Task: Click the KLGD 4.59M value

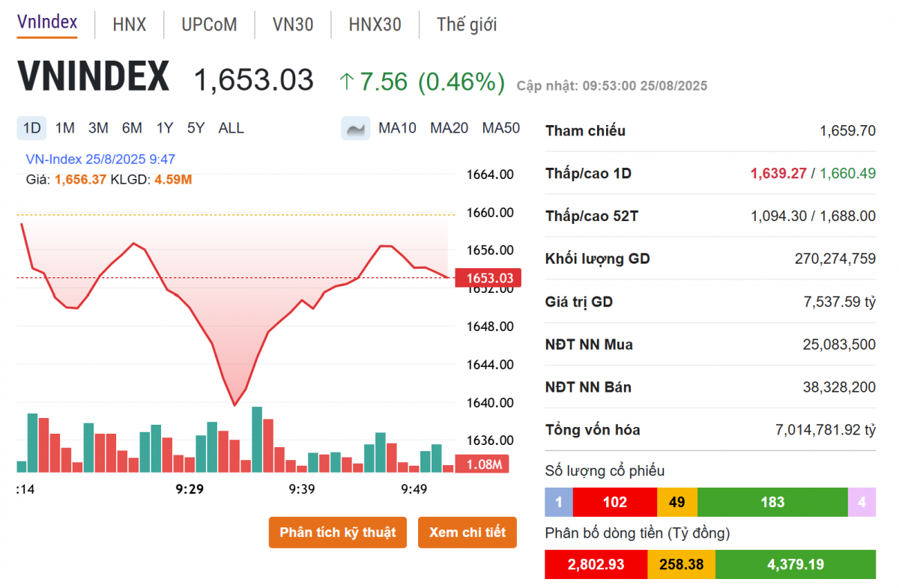Action: coord(173,180)
